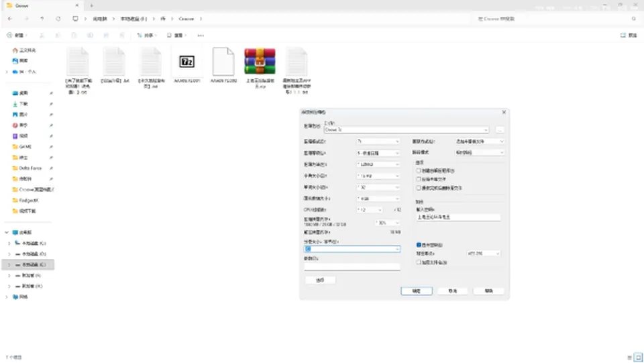This screenshot has height=363, width=644.
Task: Click the Groove breadcrumb in address bar
Action: point(186,19)
